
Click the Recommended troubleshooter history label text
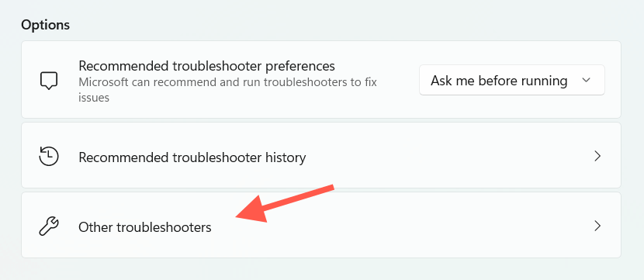[x=192, y=157]
